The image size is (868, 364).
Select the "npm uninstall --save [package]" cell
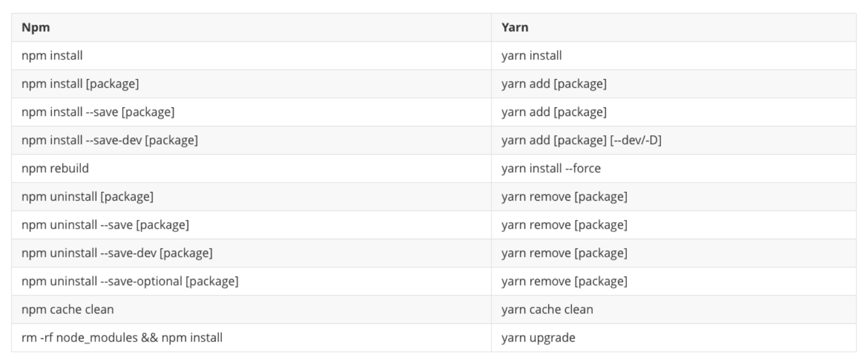105,225
